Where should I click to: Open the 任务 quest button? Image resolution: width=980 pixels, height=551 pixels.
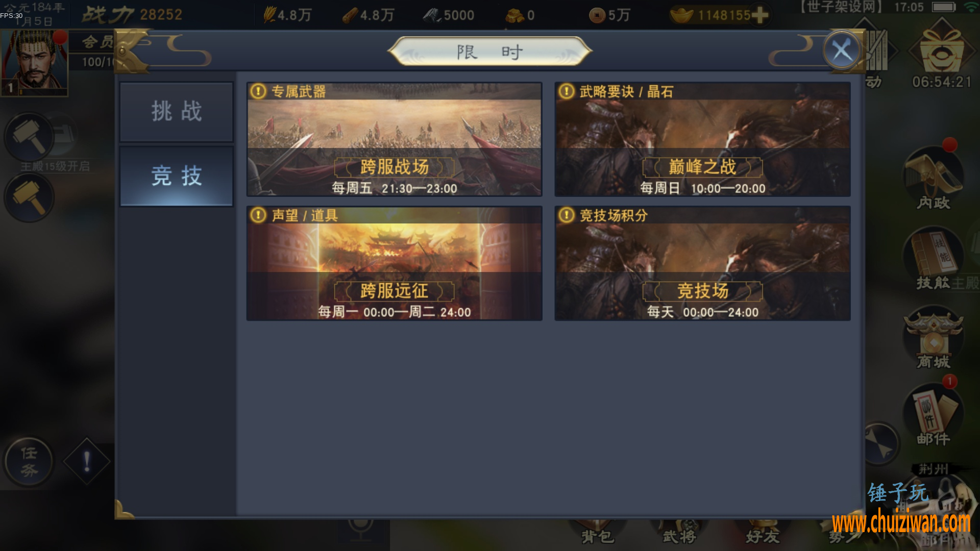click(x=29, y=462)
